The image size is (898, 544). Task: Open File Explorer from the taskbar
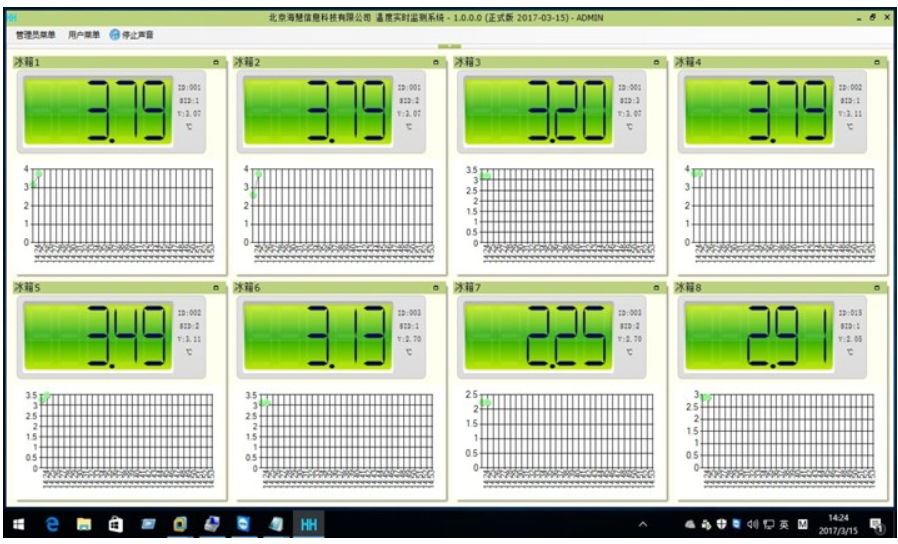click(84, 524)
